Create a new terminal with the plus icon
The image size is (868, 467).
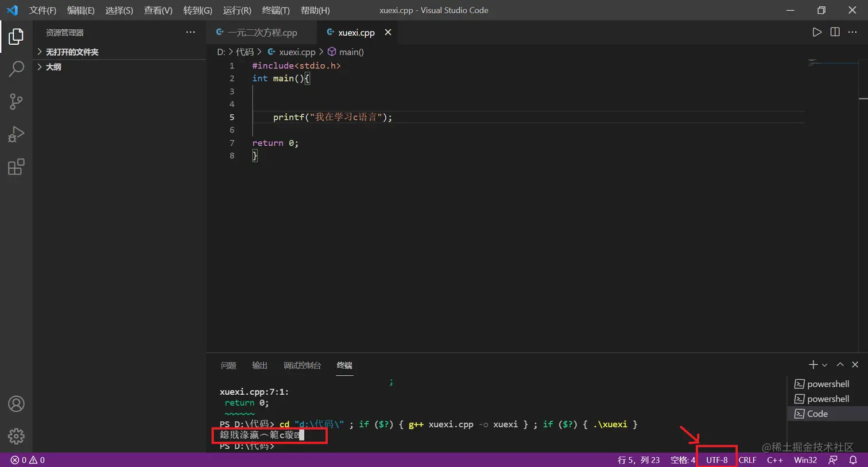[812, 364]
